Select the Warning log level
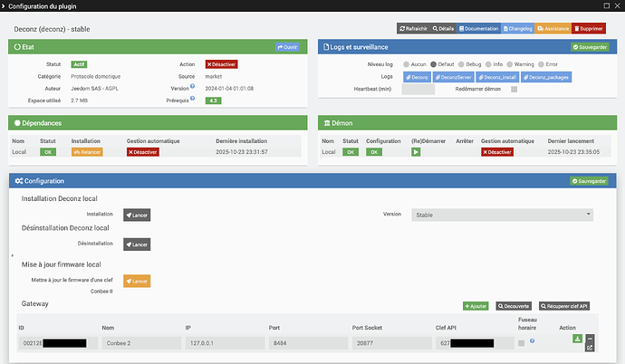 (x=509, y=64)
